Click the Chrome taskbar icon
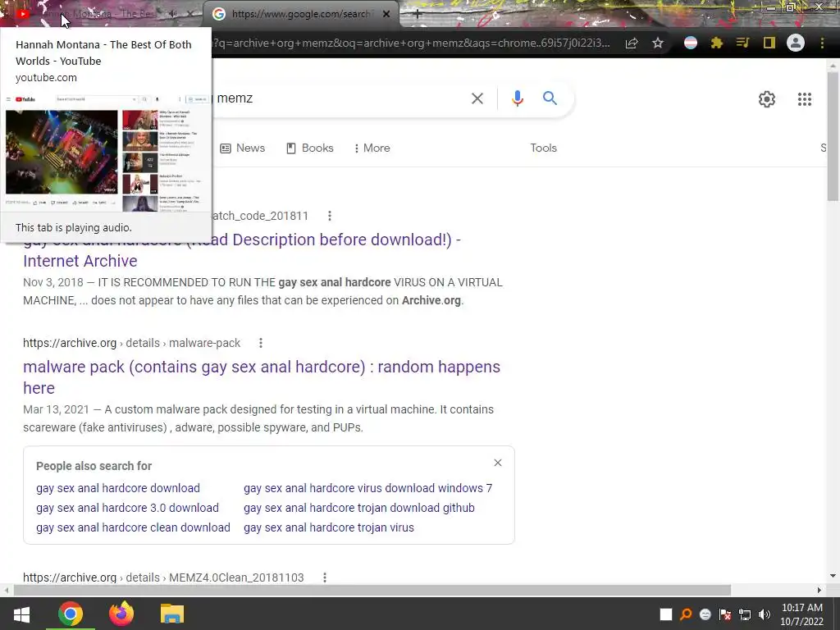The width and height of the screenshot is (840, 630). tap(71, 614)
